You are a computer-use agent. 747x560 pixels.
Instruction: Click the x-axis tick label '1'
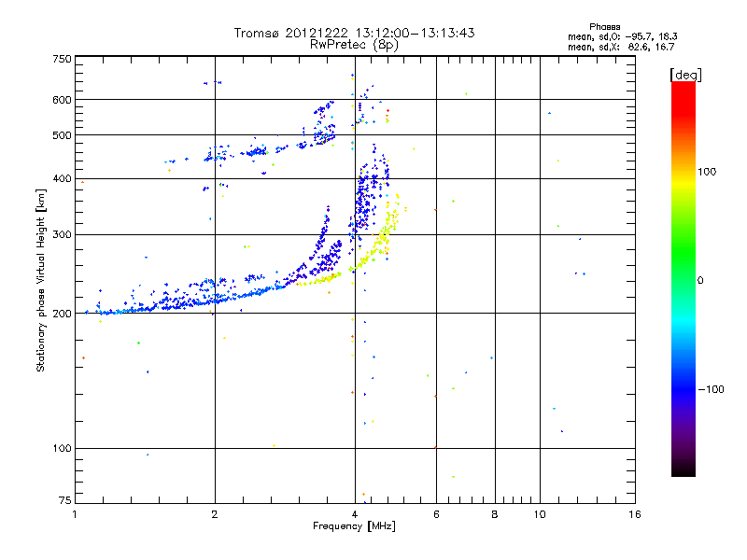point(75,514)
